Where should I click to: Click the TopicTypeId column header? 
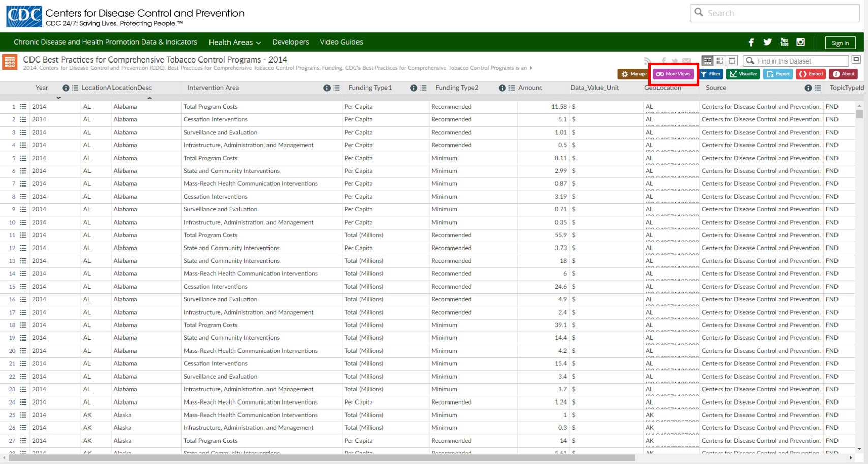[847, 88]
